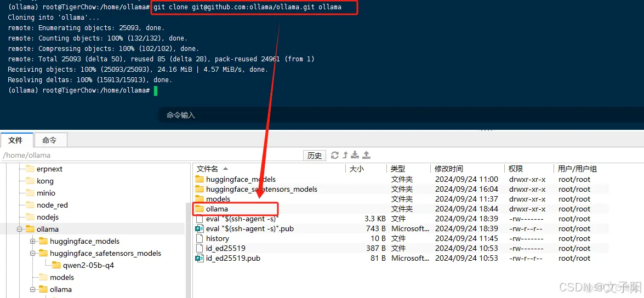
Task: Click date 2024/09/24 18:44 cell
Action: point(466,209)
